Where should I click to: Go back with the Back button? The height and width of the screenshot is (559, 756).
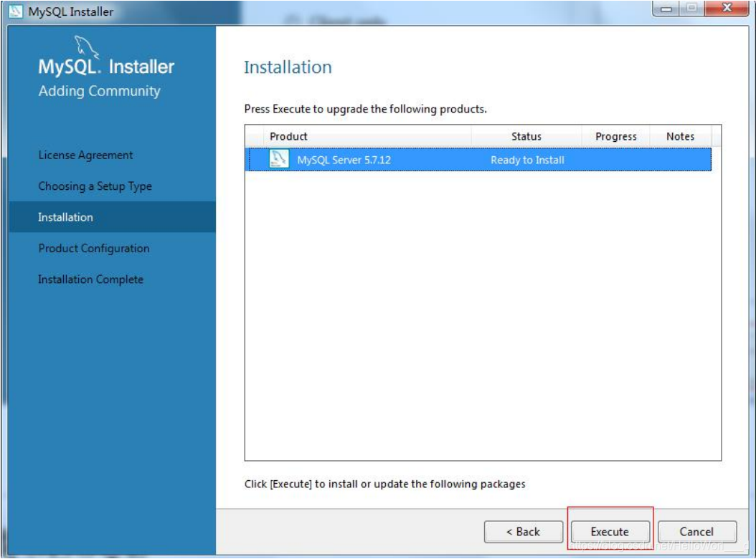coord(523,532)
